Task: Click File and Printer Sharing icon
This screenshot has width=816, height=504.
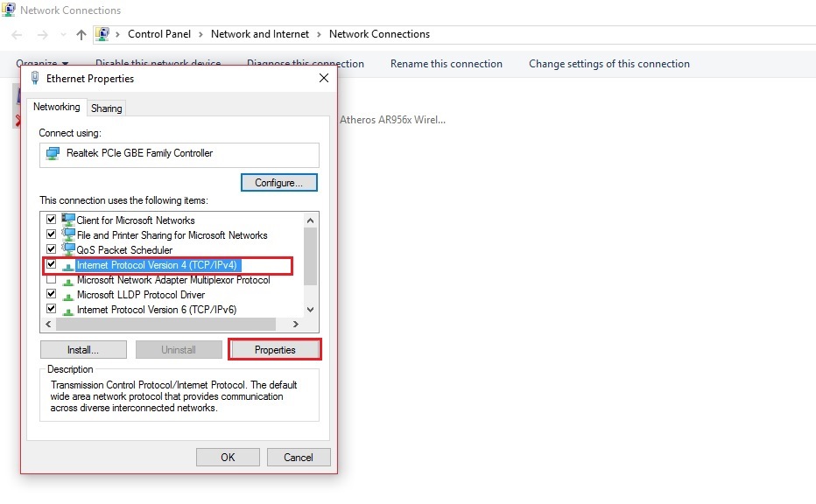Action: pos(68,234)
